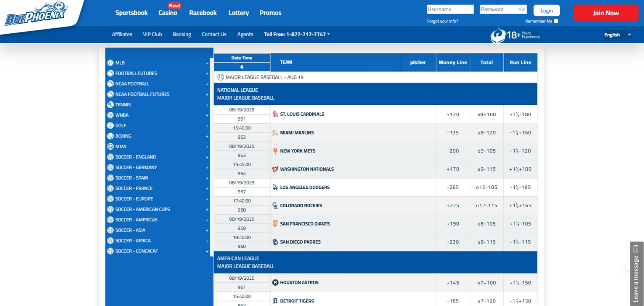Click the Miami Marlins team logo
Viewport: 644px width, 306px height.
pyautogui.click(x=275, y=132)
